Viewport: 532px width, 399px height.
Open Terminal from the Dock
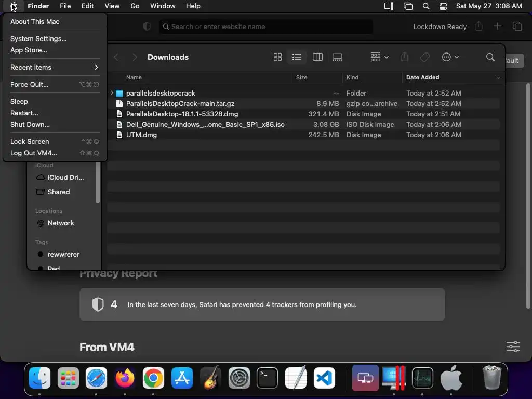268,378
